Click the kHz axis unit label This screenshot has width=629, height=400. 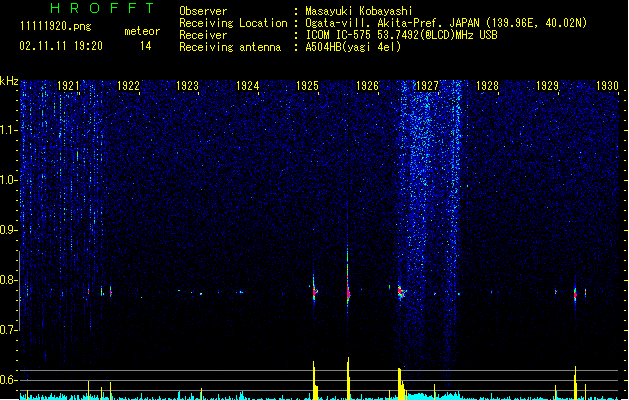(x=9, y=81)
